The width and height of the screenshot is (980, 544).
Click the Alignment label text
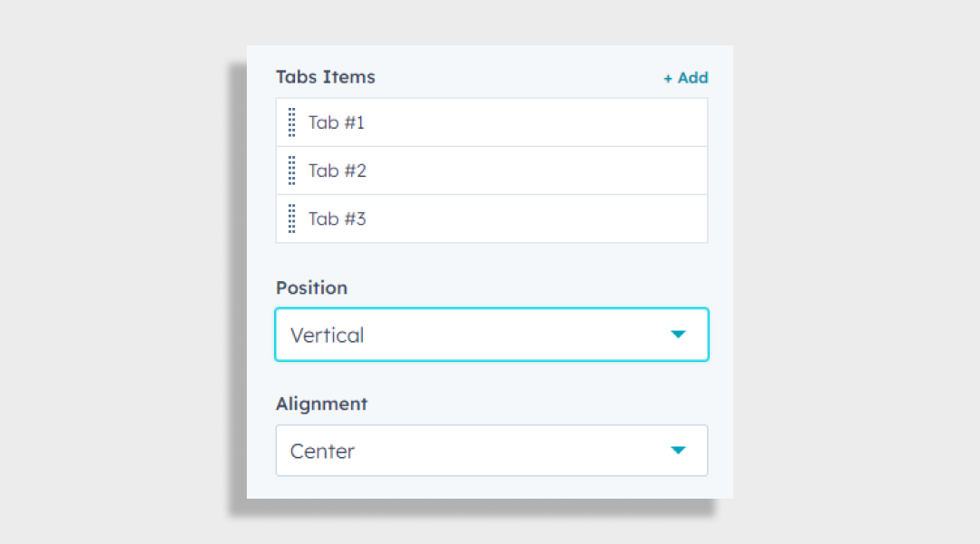point(321,403)
